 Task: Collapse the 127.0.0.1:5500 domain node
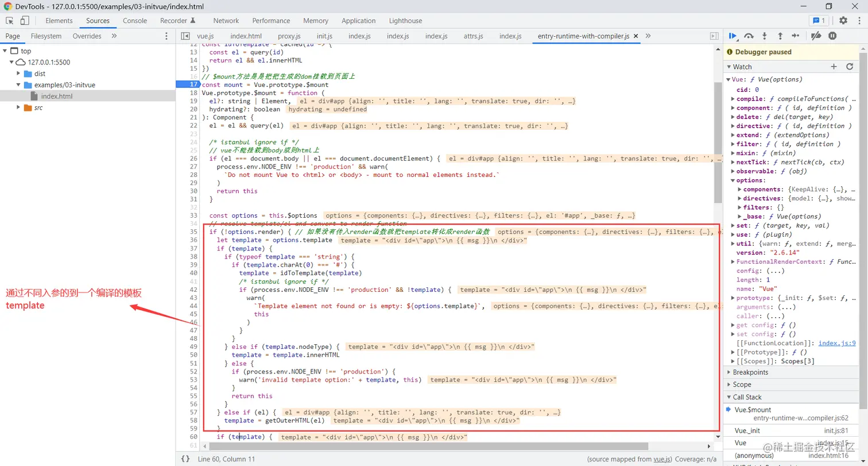click(13, 62)
